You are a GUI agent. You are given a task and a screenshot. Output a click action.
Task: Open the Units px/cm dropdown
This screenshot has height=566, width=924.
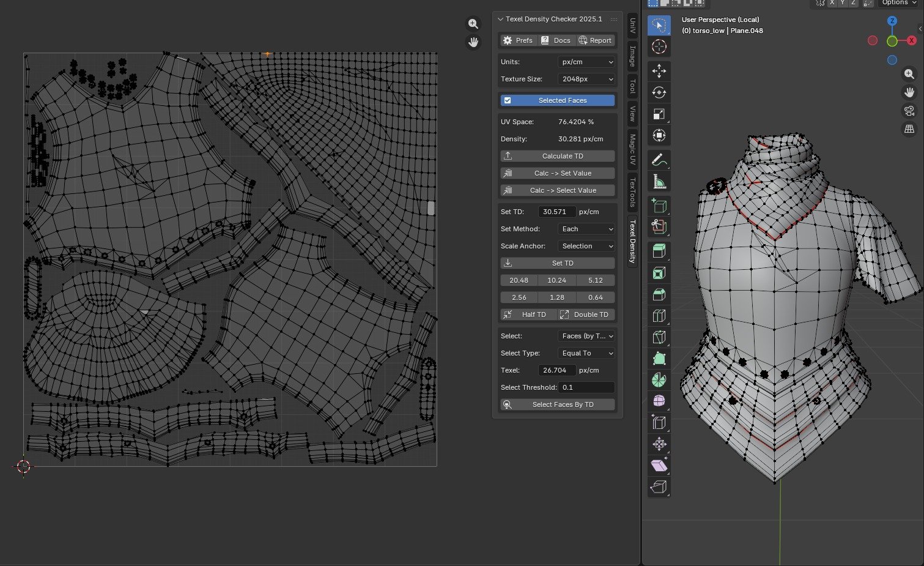[x=586, y=62]
